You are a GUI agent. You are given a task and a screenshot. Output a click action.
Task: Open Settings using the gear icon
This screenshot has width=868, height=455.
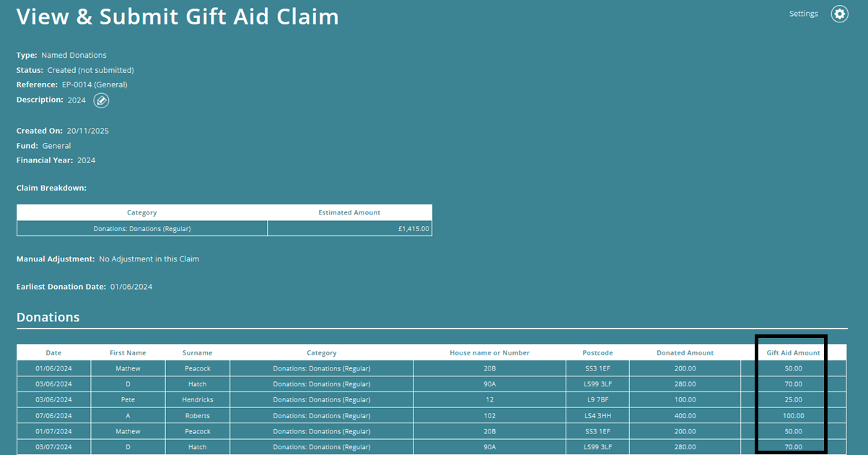(839, 14)
